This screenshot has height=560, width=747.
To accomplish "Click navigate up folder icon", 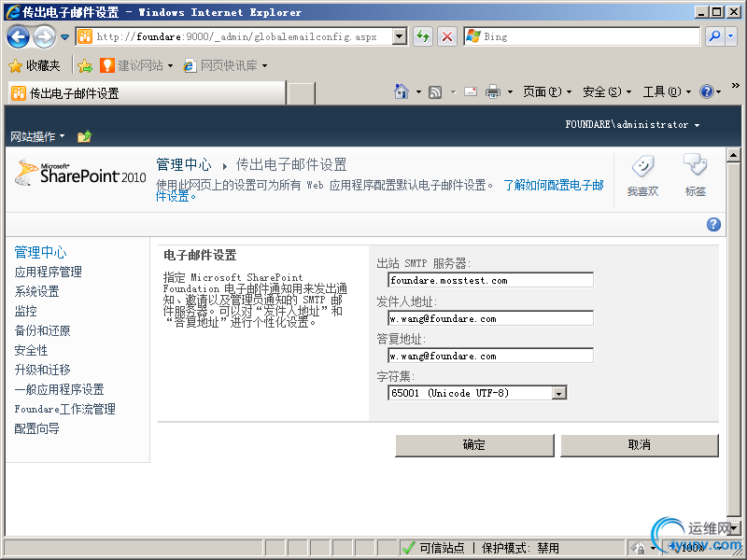I will [x=84, y=137].
